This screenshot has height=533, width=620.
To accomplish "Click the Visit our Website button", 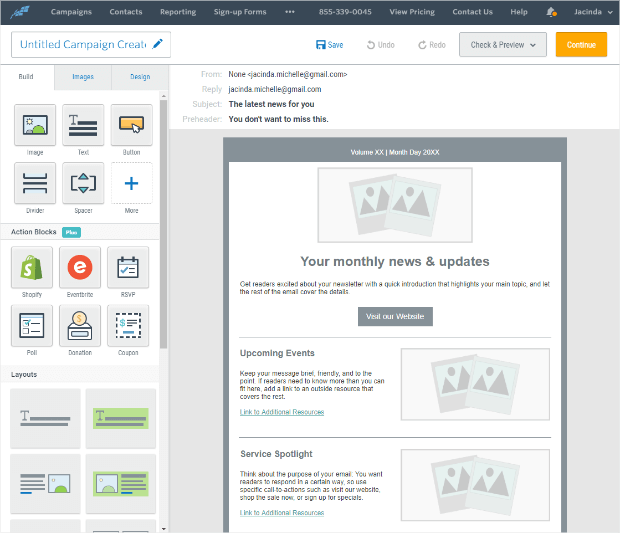I will 395,316.
